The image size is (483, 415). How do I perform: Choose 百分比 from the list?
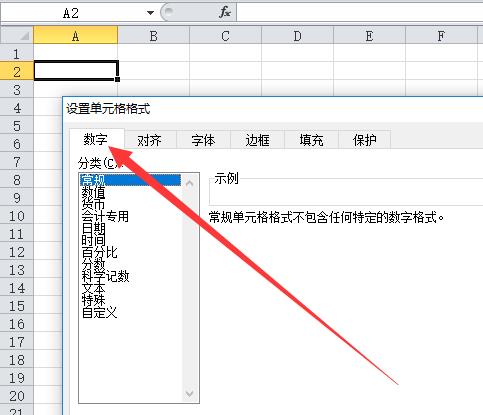tap(99, 252)
